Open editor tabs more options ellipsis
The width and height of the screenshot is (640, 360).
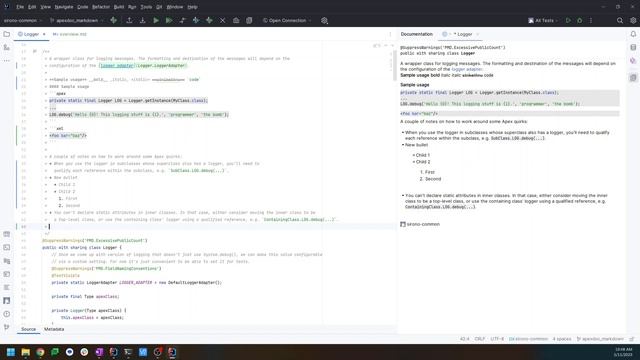390,34
